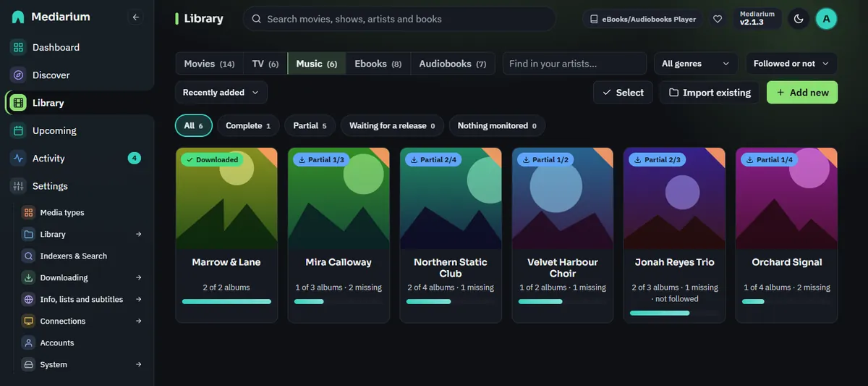
Task: Click the Settings sliders icon
Action: click(x=18, y=186)
